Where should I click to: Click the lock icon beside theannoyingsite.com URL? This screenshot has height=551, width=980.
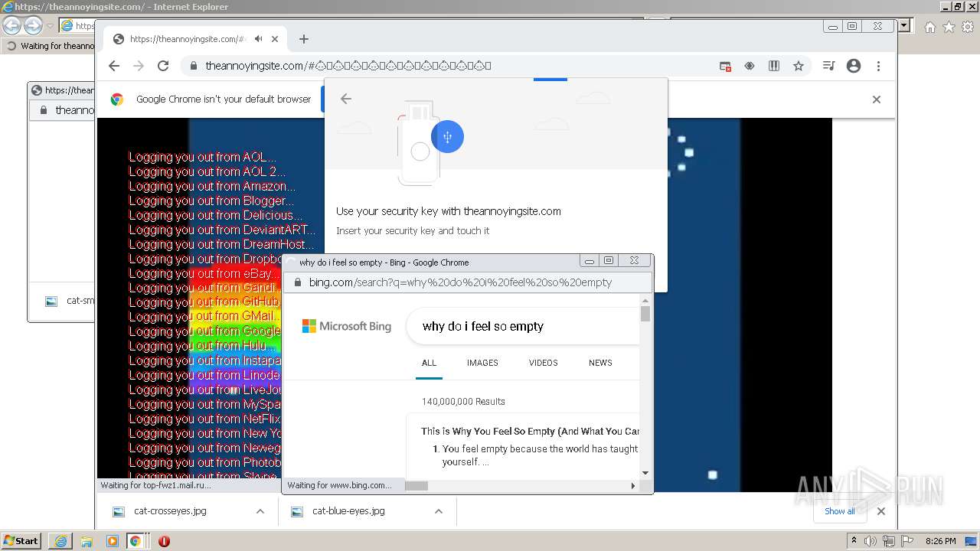(x=194, y=66)
